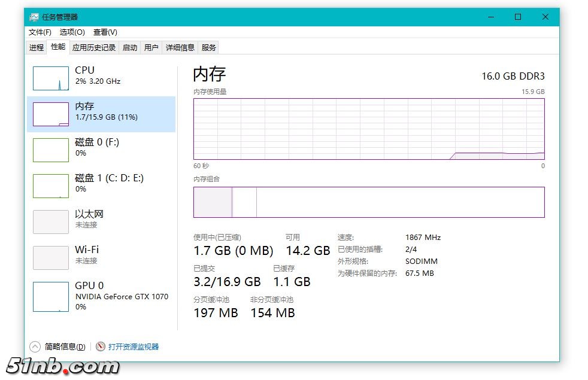Viewport: 588px width, 380px height.
Task: Select the 内存 memory graph thumbnail
Action: [x=51, y=114]
